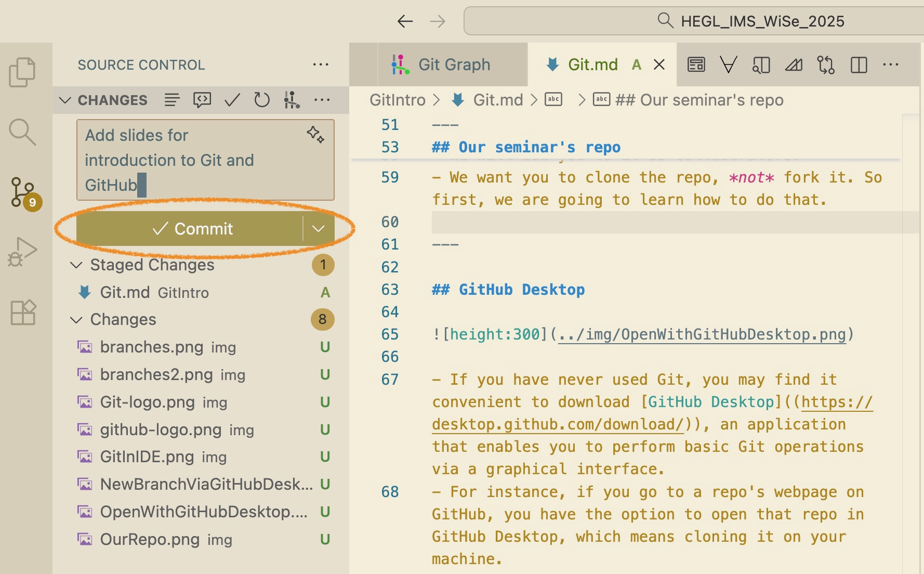Open the Explorer view

tap(23, 71)
